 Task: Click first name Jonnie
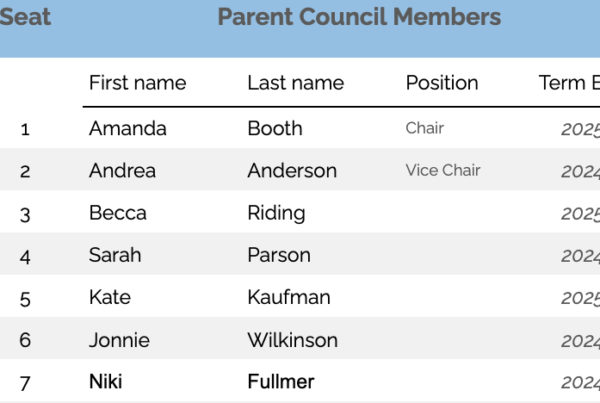click(x=119, y=340)
